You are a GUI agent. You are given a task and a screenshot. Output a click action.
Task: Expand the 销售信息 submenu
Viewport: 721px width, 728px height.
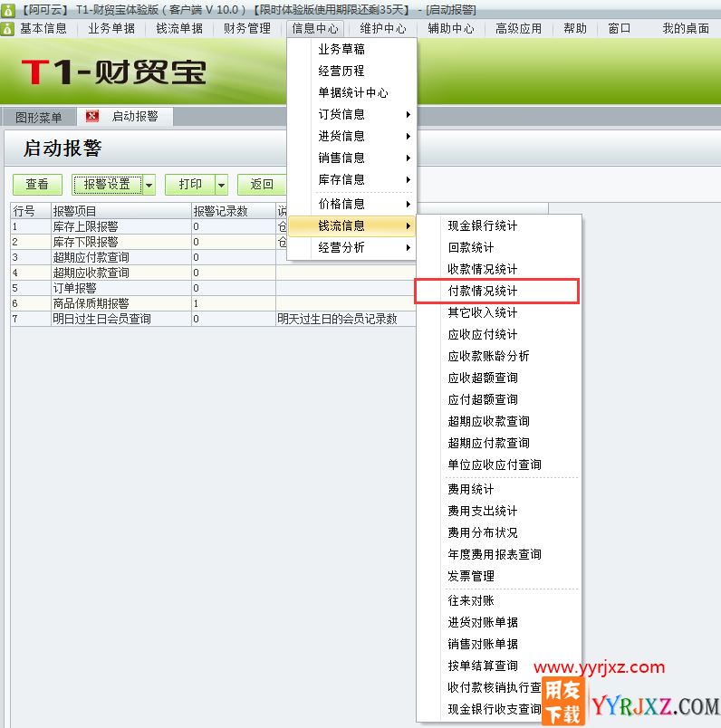351,158
